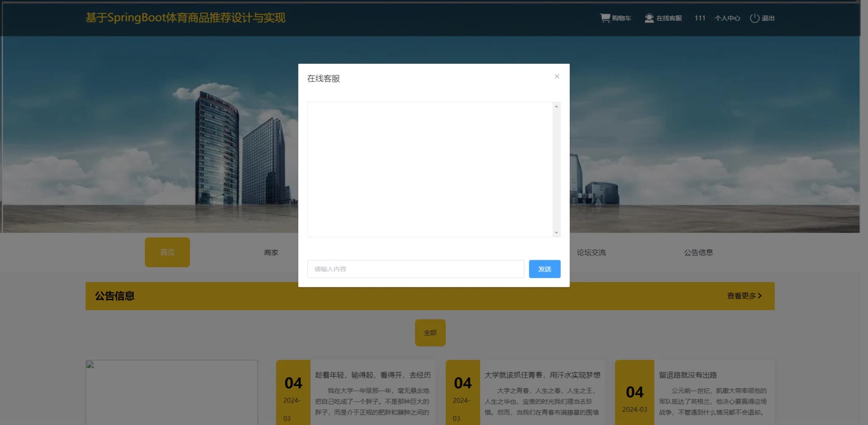Select the 首页 navigation tab
The width and height of the screenshot is (868, 425).
click(167, 252)
